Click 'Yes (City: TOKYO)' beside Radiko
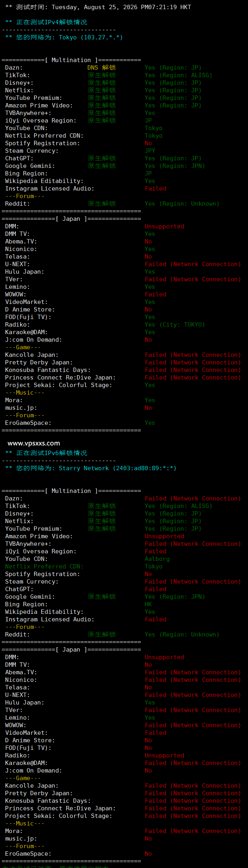 click(175, 325)
